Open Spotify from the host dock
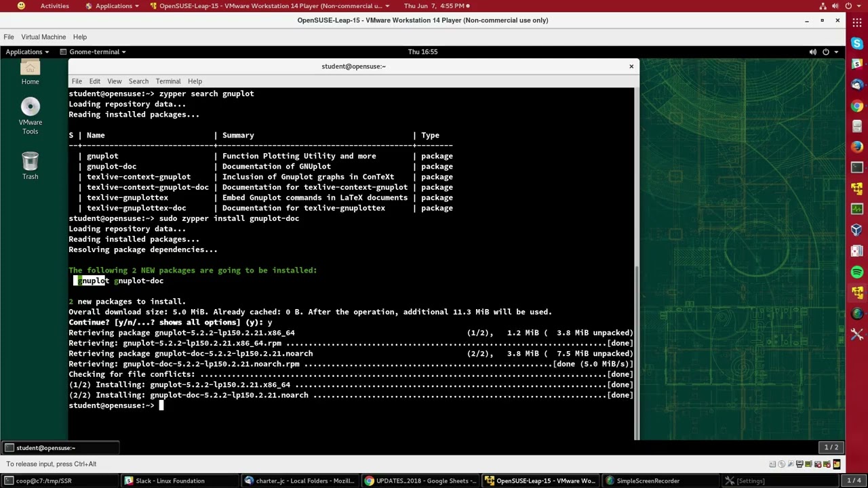 click(x=857, y=272)
